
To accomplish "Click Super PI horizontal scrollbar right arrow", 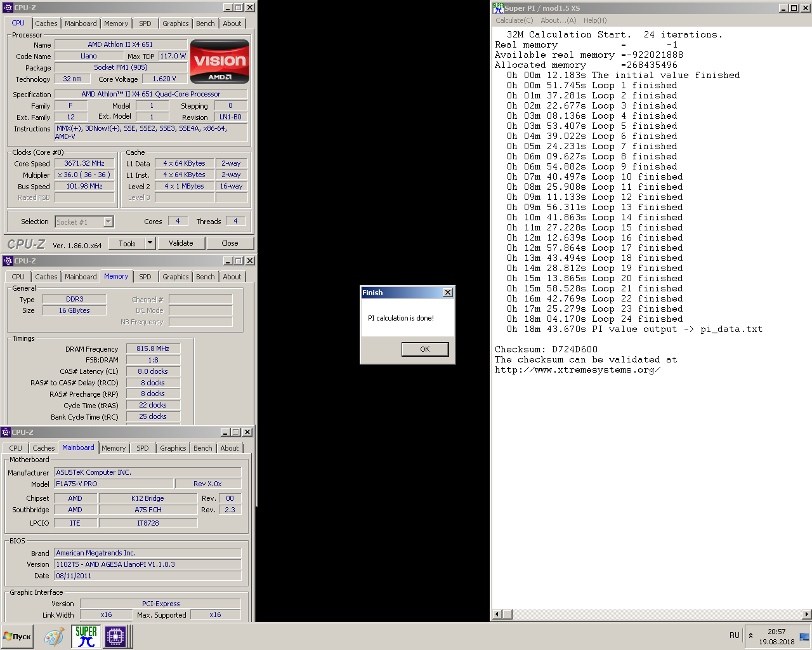I will (807, 614).
